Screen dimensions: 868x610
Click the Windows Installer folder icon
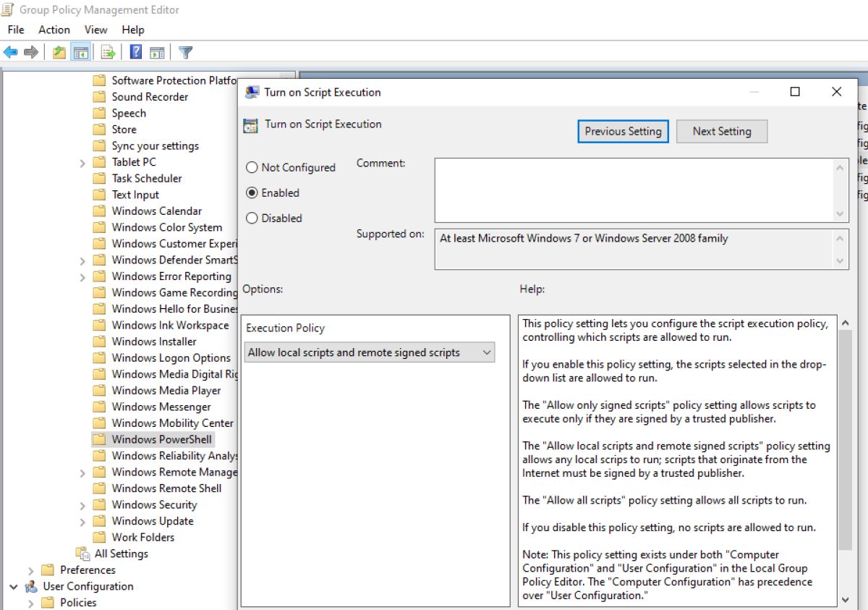coord(99,342)
